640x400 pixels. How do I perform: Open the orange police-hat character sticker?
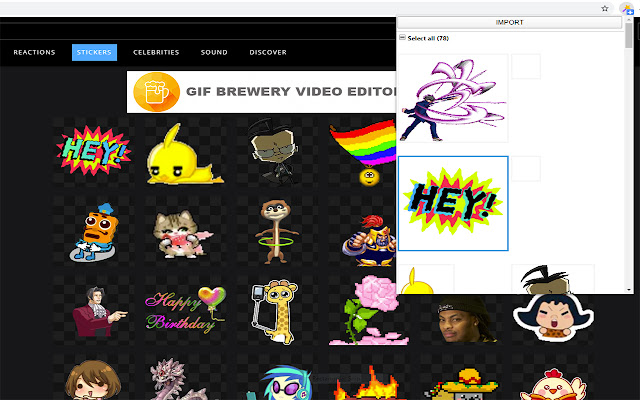pos(94,231)
